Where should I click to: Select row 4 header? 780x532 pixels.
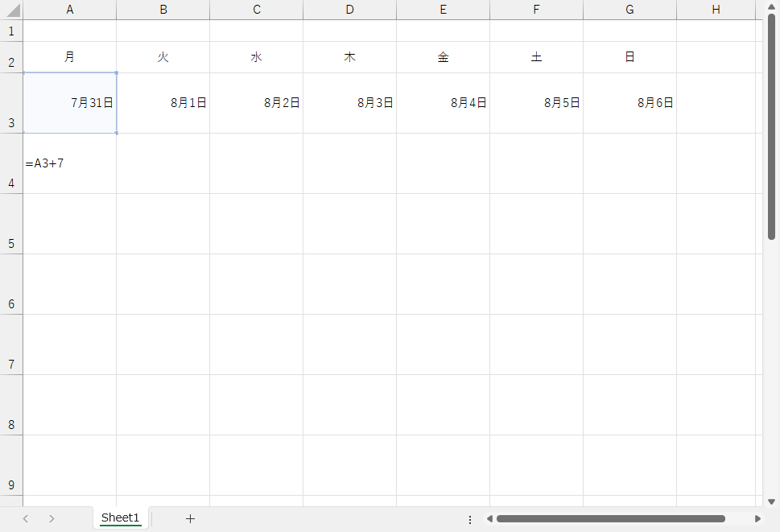[x=11, y=163]
